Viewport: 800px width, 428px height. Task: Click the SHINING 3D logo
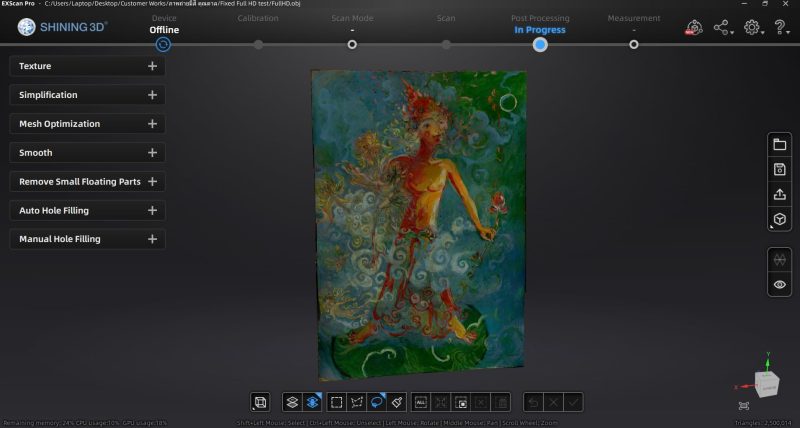[62, 27]
